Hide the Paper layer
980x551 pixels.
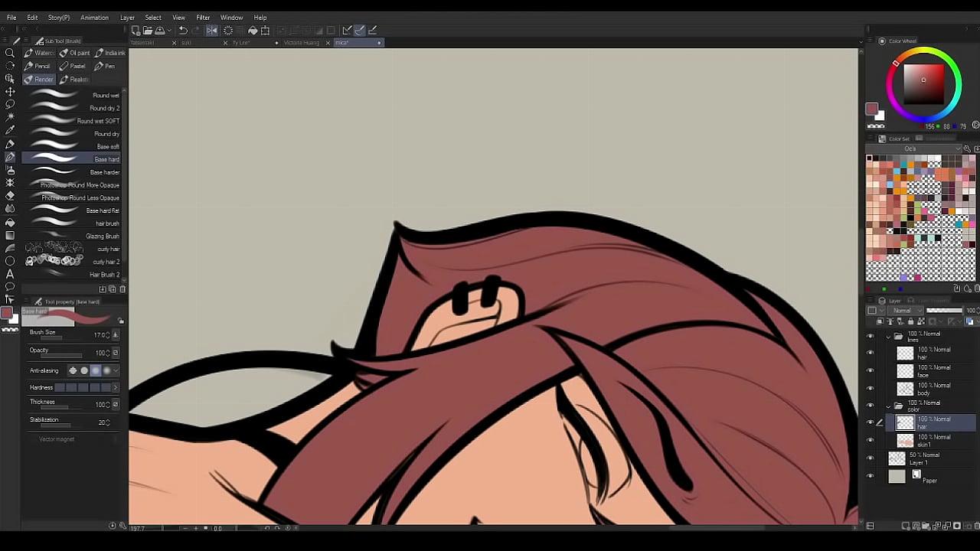pos(870,476)
